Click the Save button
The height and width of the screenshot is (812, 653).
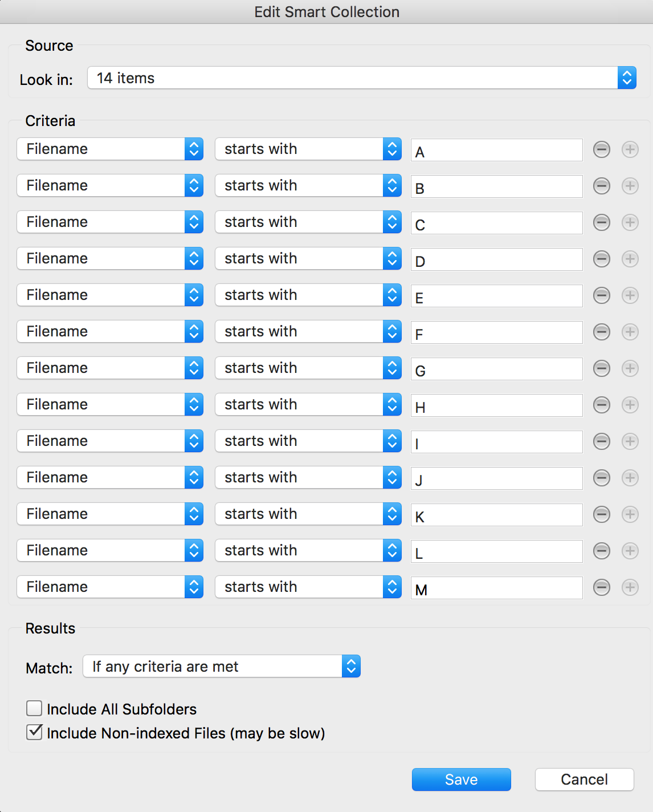coord(461,779)
